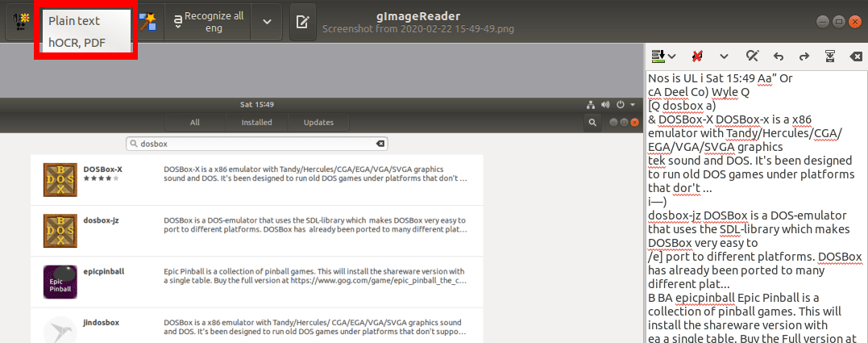
Task: Maximize the gImageReader window
Action: click(838, 21)
